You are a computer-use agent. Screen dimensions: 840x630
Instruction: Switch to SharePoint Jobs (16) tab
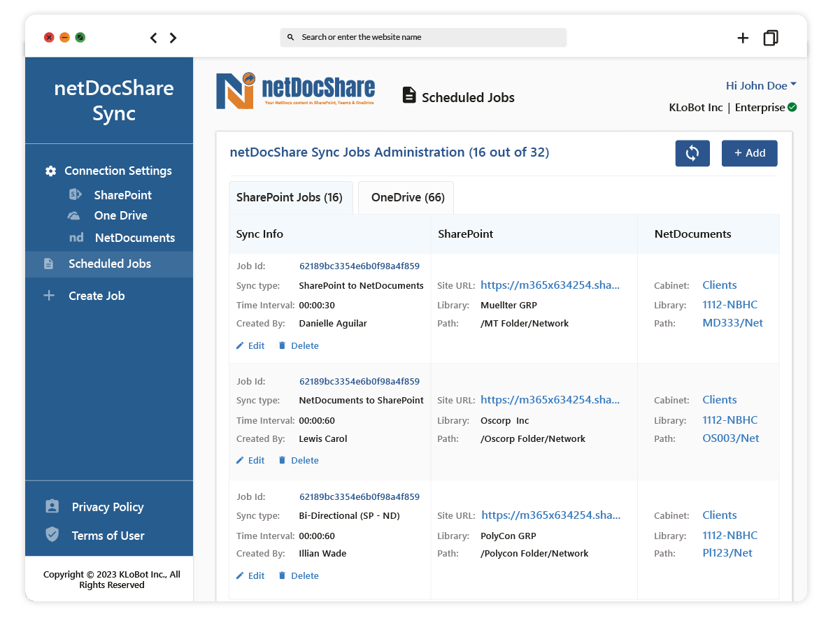(290, 198)
